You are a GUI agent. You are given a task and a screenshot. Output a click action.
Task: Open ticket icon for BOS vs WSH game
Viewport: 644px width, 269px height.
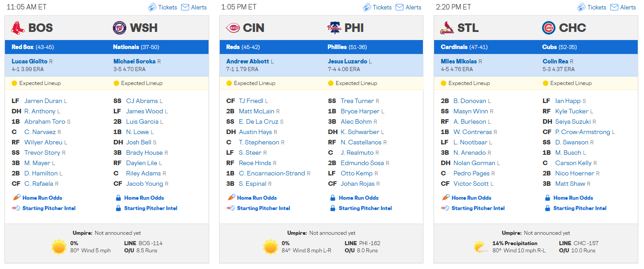[x=152, y=7]
